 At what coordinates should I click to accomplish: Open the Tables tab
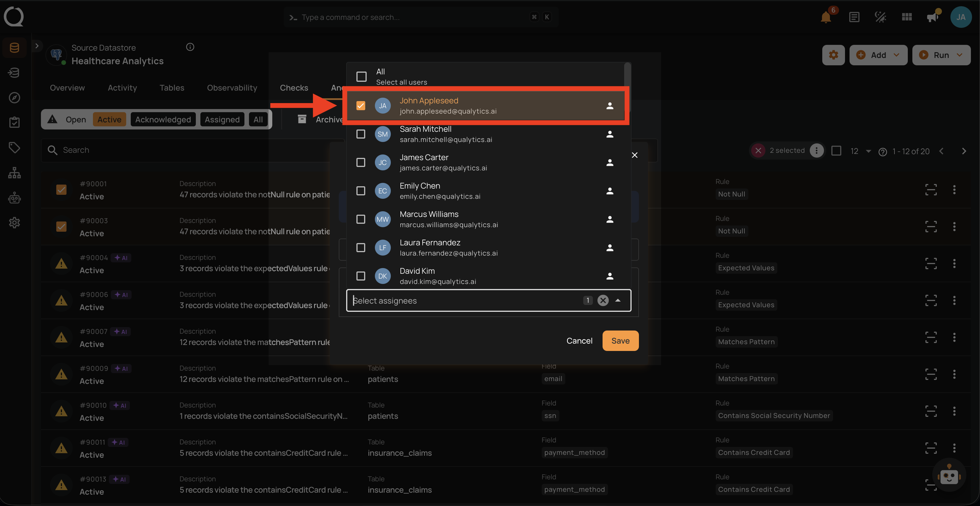[x=172, y=88]
